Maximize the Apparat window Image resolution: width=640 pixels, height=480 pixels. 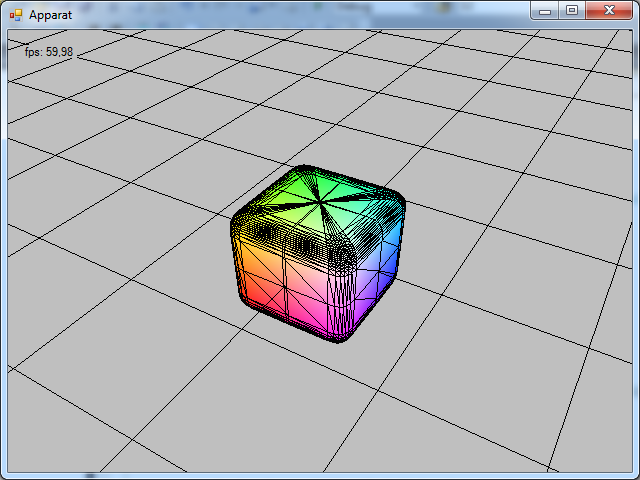point(572,11)
